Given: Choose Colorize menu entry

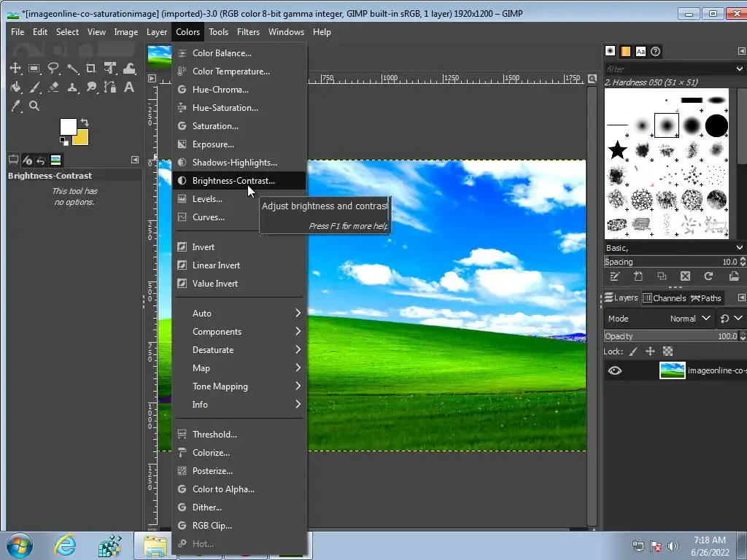Looking at the screenshot, I should tap(239, 452).
